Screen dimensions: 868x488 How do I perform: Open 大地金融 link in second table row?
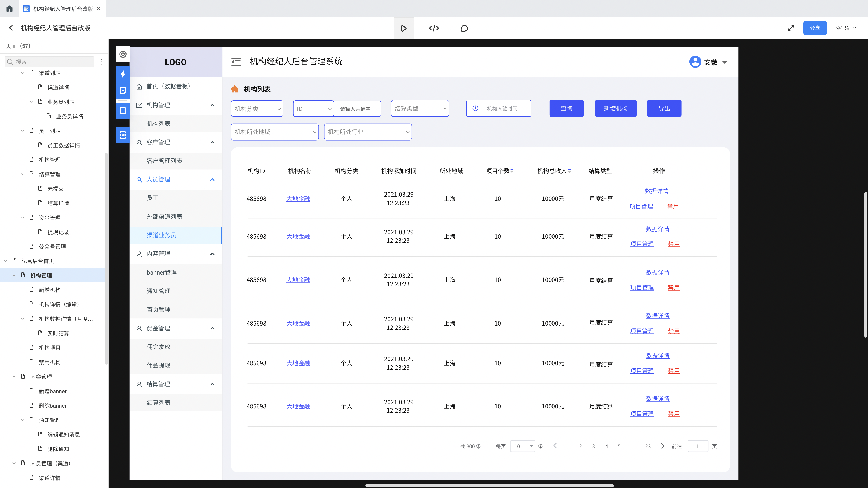pyautogui.click(x=298, y=236)
